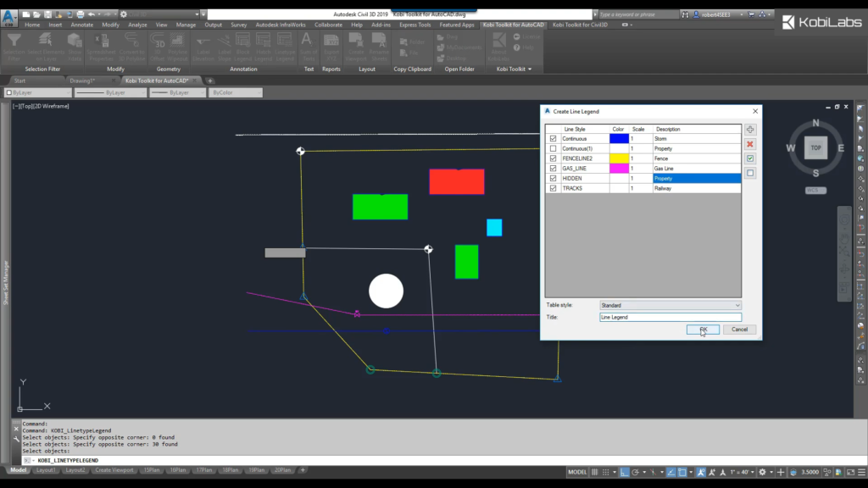Screen dimensions: 868x488
Task: Click the Label Slope annotation tool
Action: click(224, 47)
